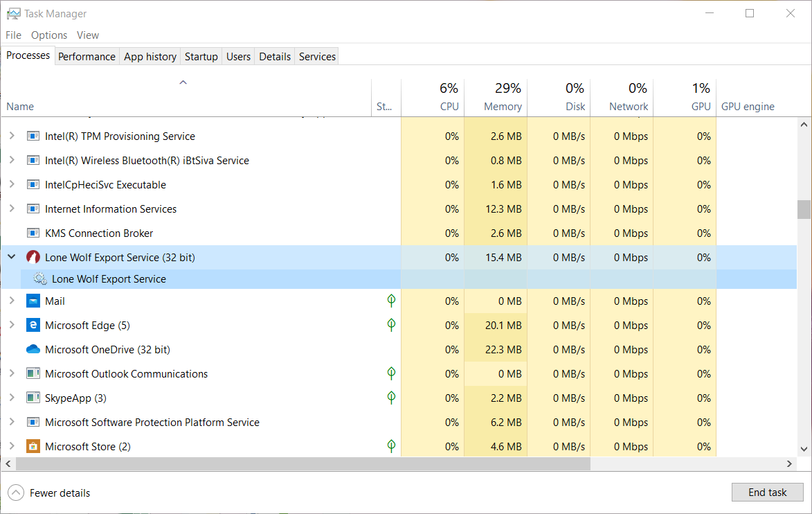The height and width of the screenshot is (514, 812).
Task: Click the green suspended leaf icon for Mail
Action: pyautogui.click(x=392, y=301)
